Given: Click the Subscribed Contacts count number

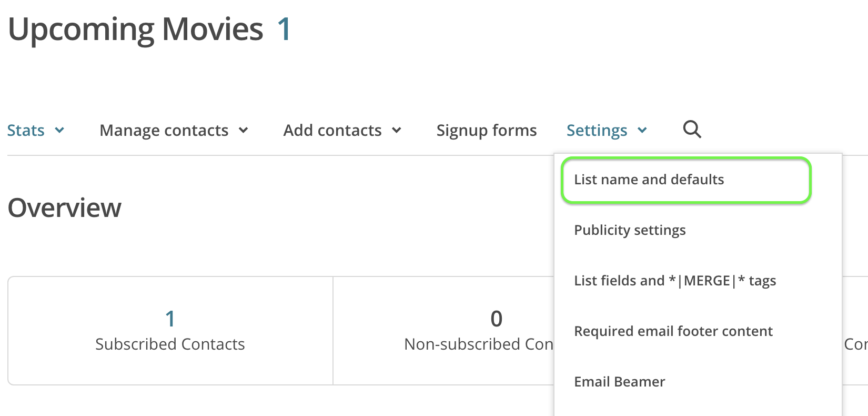Looking at the screenshot, I should (170, 319).
